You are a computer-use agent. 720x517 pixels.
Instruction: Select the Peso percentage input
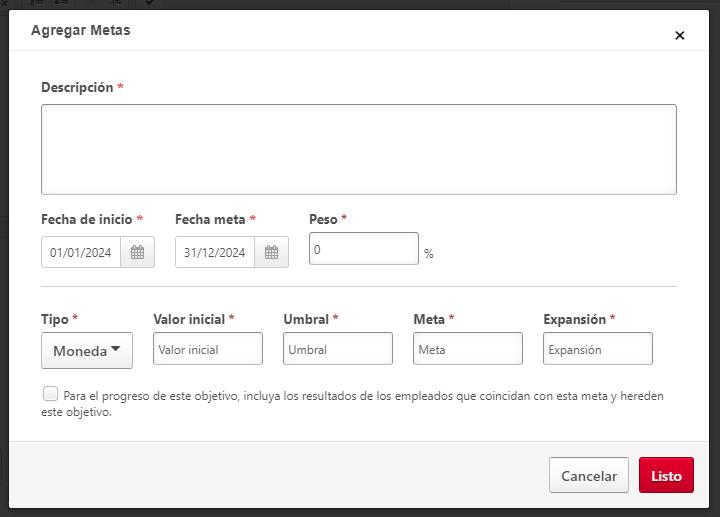(363, 249)
